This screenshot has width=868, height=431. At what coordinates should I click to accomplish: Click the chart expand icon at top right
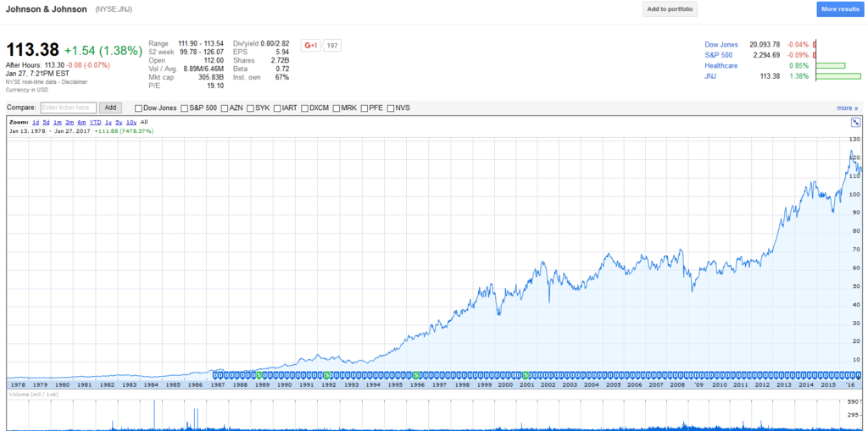(855, 123)
